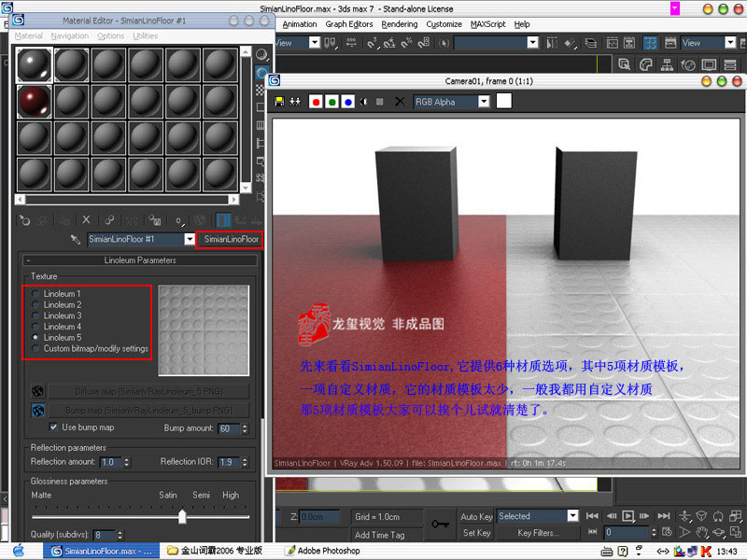Click the Glossiness slider handle
This screenshot has height=560, width=747.
[x=182, y=516]
